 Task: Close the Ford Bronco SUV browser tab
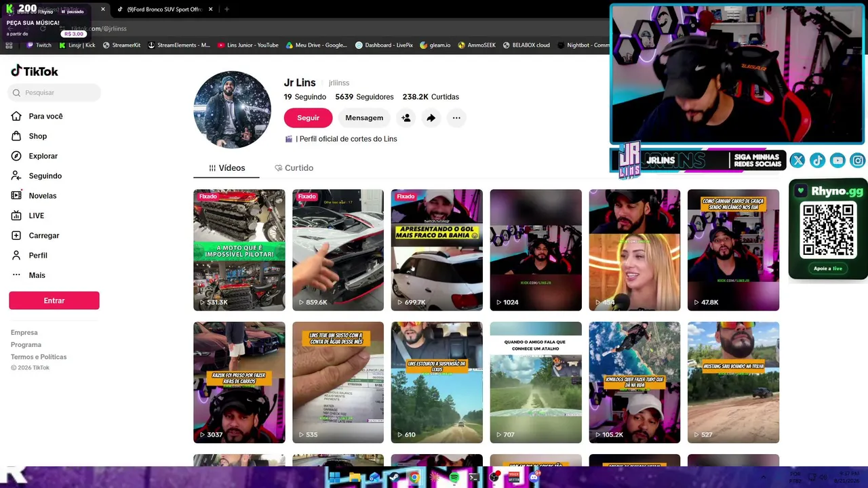point(211,9)
